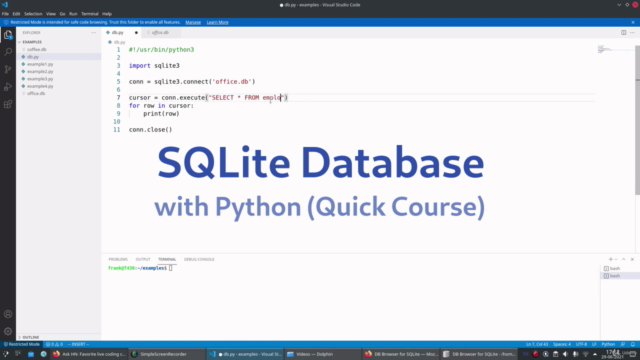Open the Edit menu
640x360 pixels.
(x=16, y=14)
